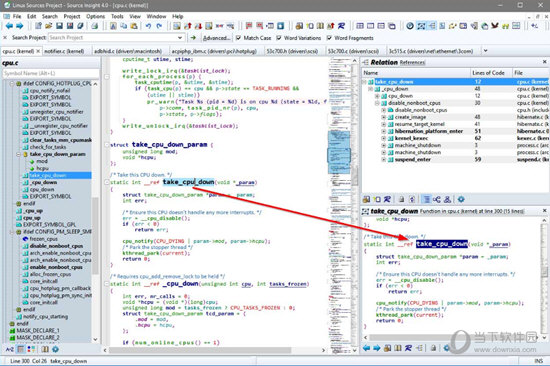Click the Print toolbar icon
Screen dimensions: 550x366
click(95, 26)
